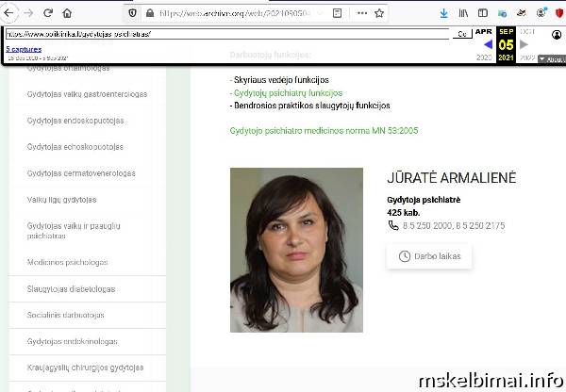Click Jūratė Armalienė's photo
566x392 pixels.
pos(296,250)
